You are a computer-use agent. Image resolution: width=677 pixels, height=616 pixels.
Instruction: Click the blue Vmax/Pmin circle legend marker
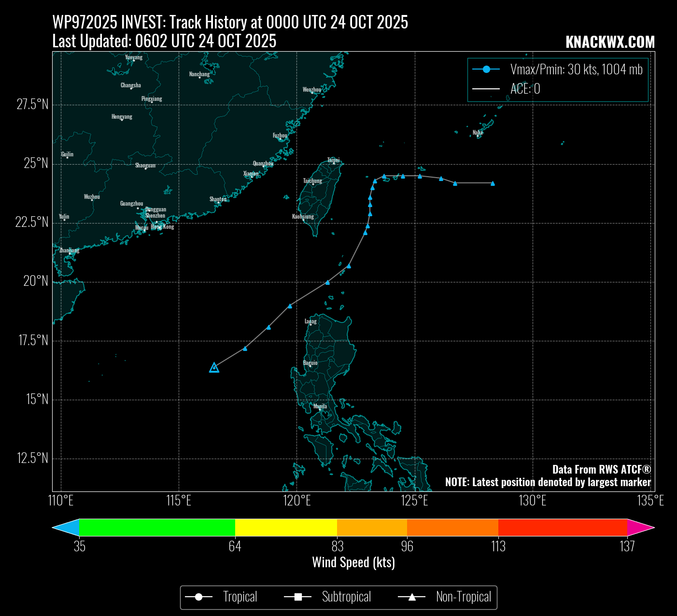(486, 70)
